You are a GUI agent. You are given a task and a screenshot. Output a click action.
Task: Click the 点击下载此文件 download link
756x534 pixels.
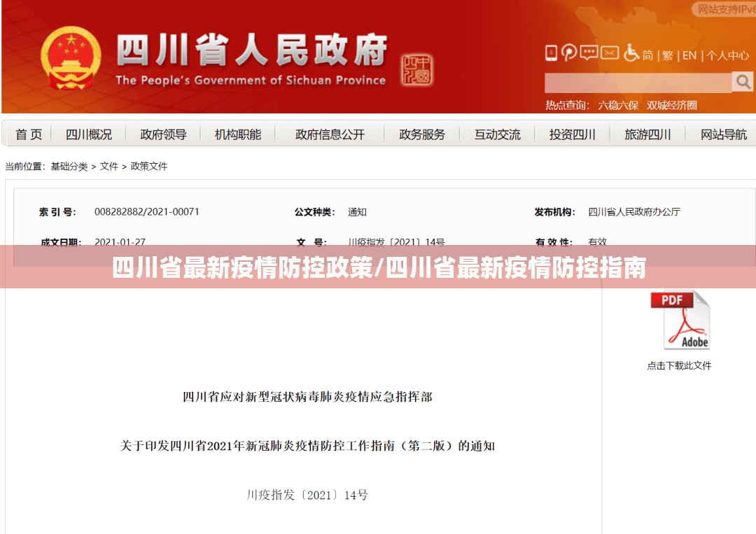pos(679,365)
